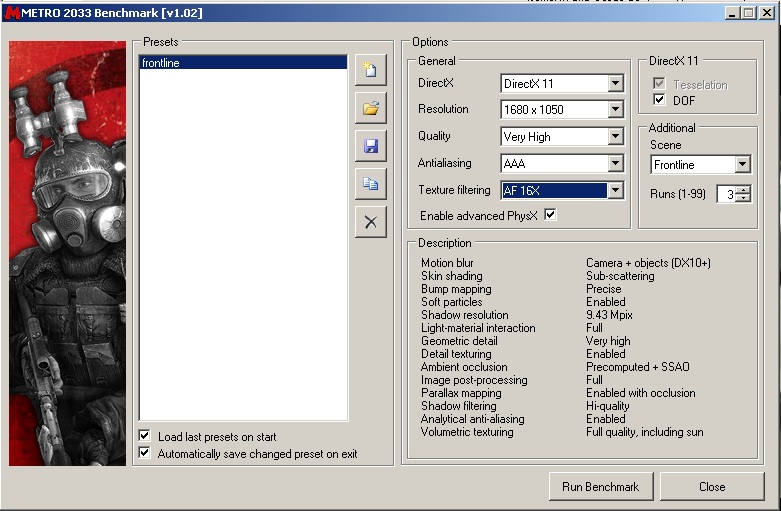Image resolution: width=781 pixels, height=511 pixels.
Task: Open the Scene dropdown
Action: 741,165
